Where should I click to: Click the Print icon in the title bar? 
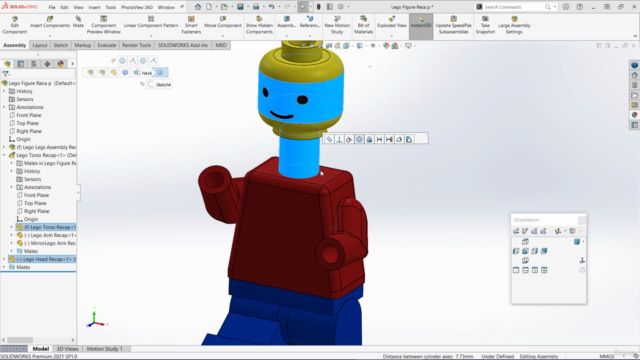click(256, 7)
